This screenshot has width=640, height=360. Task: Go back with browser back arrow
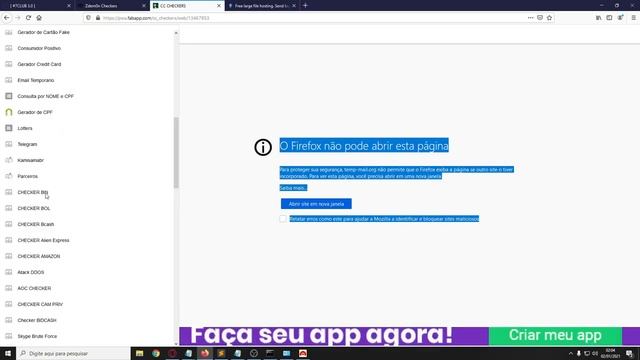tap(7, 18)
